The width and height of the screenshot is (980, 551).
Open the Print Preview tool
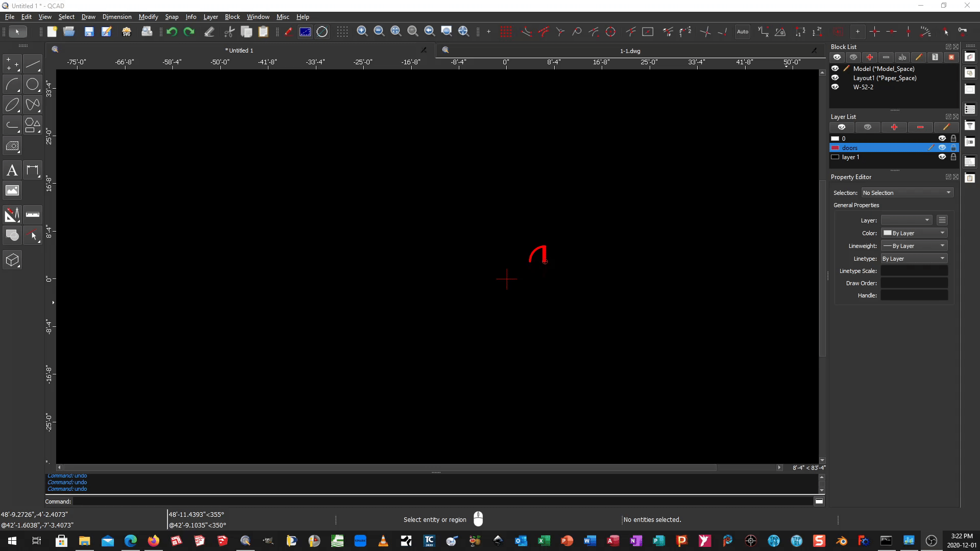pyautogui.click(x=147, y=32)
